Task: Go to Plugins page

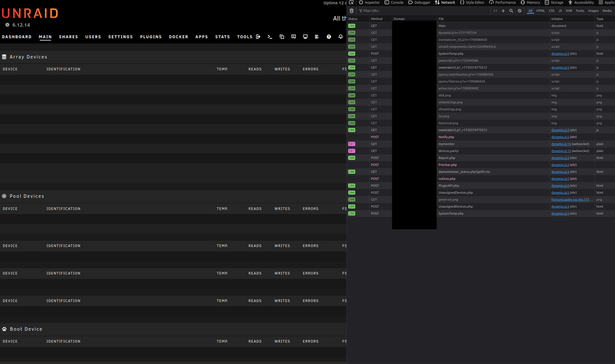Action: click(151, 37)
